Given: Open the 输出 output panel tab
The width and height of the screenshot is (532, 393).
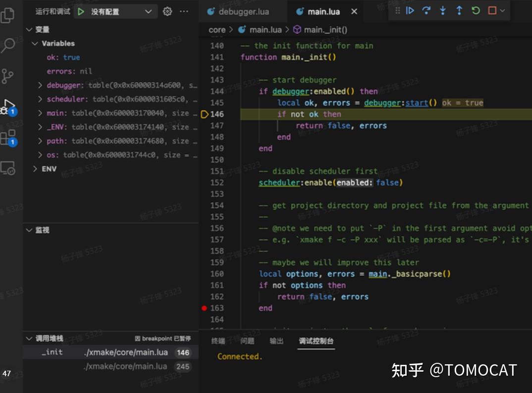Looking at the screenshot, I should (x=276, y=341).
